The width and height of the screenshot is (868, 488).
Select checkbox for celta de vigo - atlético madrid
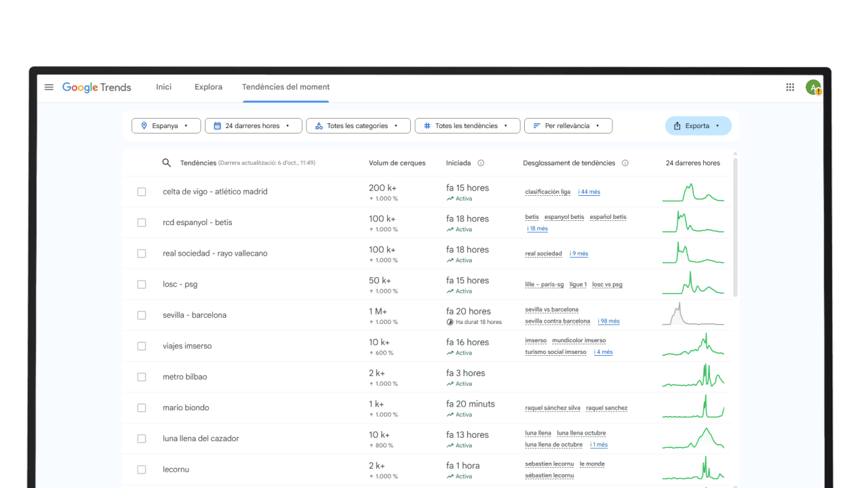pos(142,192)
